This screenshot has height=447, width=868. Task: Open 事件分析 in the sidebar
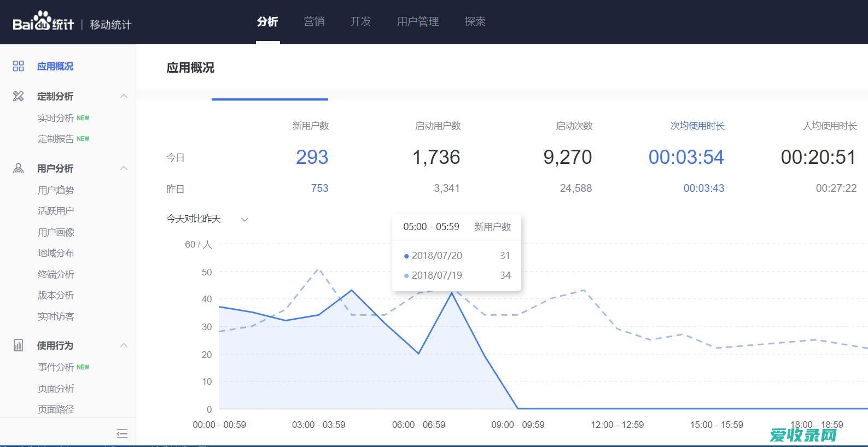[56, 367]
